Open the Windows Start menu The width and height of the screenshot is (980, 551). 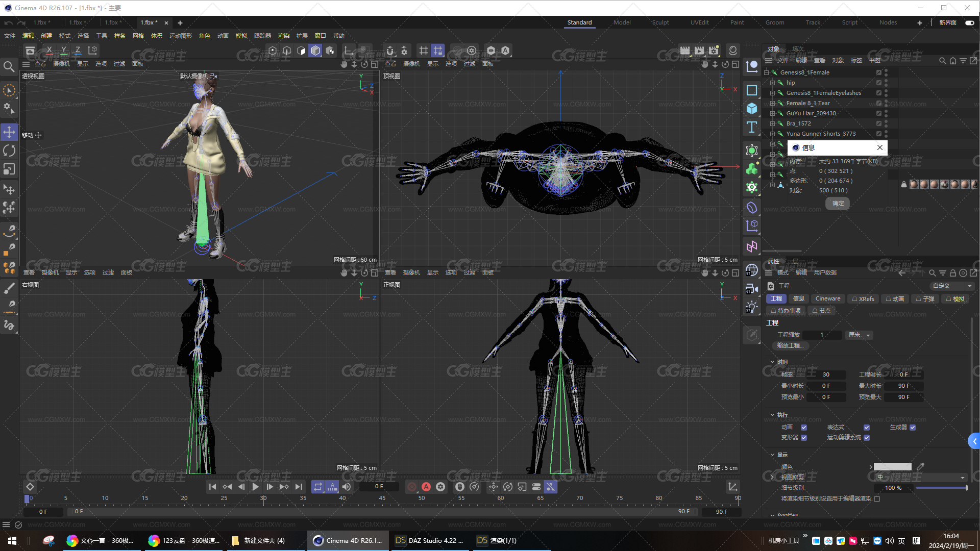(x=12, y=541)
